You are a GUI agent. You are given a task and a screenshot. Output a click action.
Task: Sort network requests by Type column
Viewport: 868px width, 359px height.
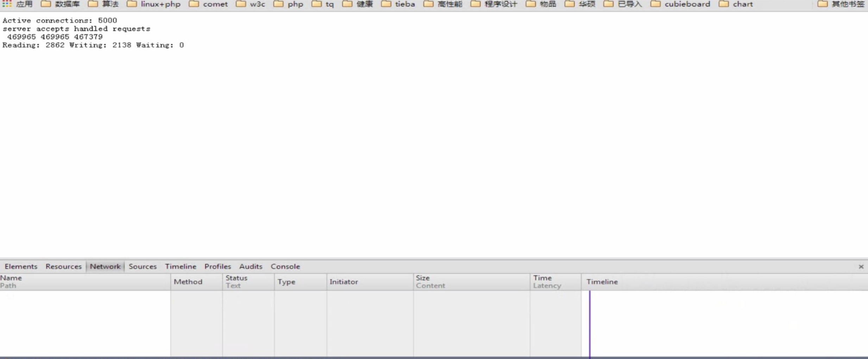[300, 282]
